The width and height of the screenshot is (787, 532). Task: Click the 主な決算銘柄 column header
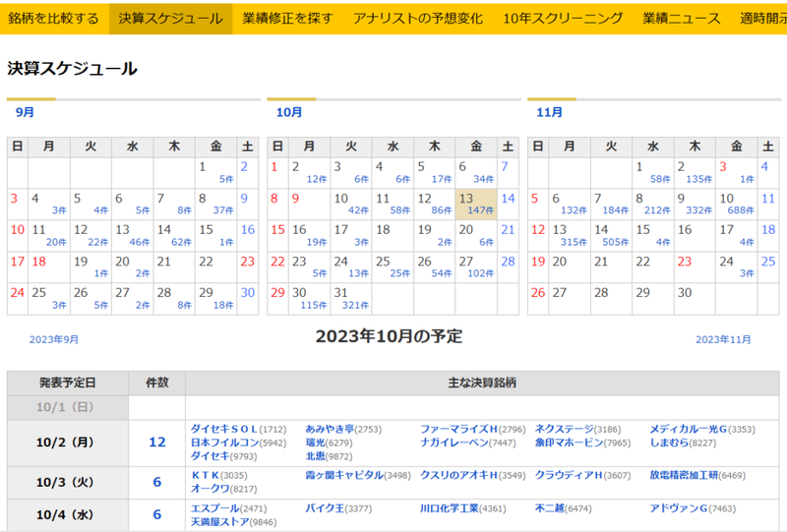point(482,383)
